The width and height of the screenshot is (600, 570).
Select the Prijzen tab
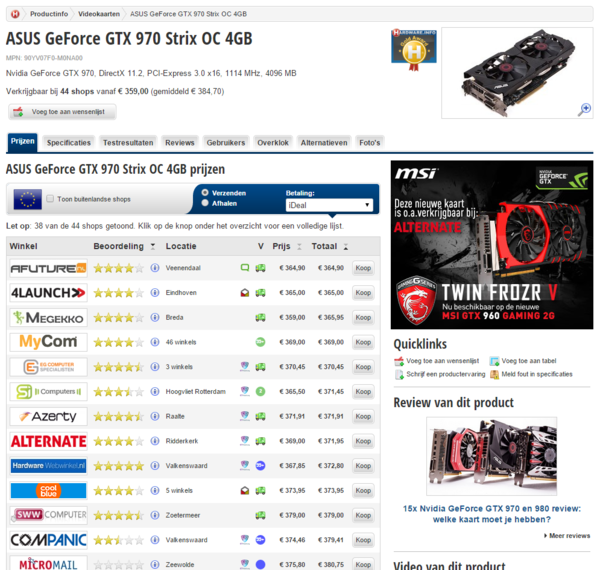click(x=23, y=142)
